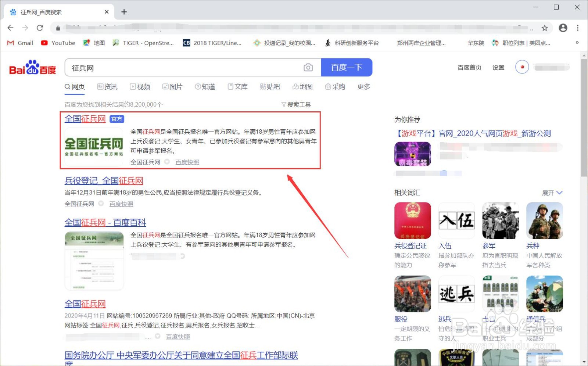Switch to the 资讯 tab

[x=107, y=87]
